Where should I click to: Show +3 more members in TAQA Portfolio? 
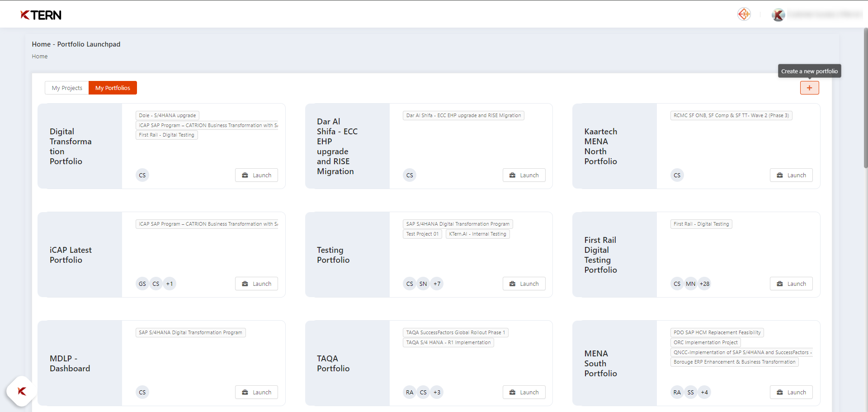(x=437, y=392)
